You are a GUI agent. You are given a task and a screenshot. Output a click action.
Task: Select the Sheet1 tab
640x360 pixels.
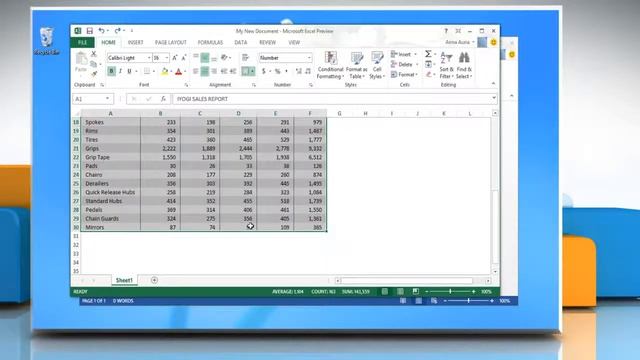(124, 280)
